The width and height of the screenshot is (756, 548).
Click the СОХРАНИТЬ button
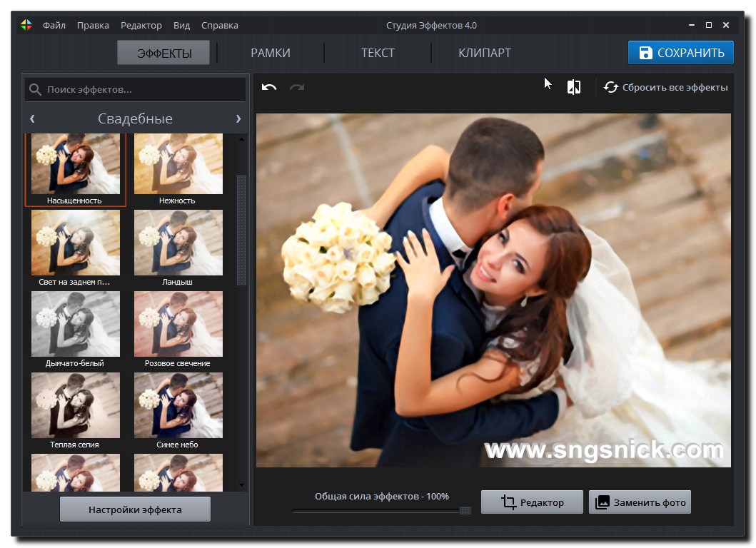681,53
